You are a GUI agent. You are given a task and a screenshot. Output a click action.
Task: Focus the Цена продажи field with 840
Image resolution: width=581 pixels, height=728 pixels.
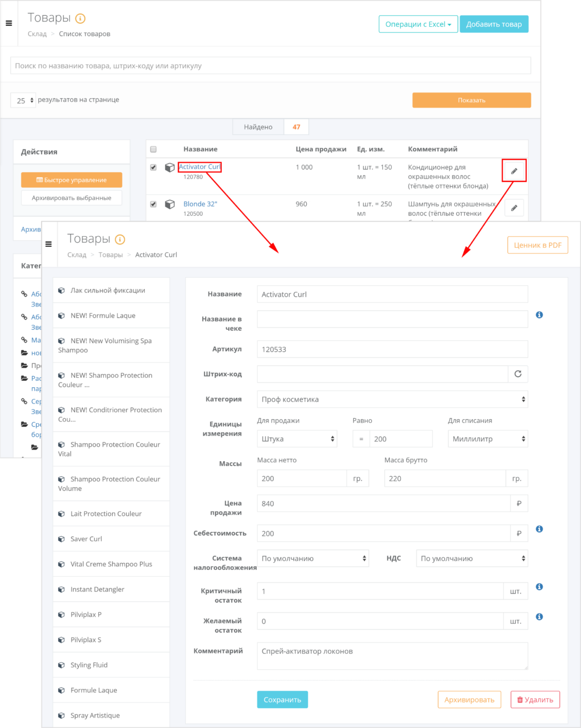point(383,504)
